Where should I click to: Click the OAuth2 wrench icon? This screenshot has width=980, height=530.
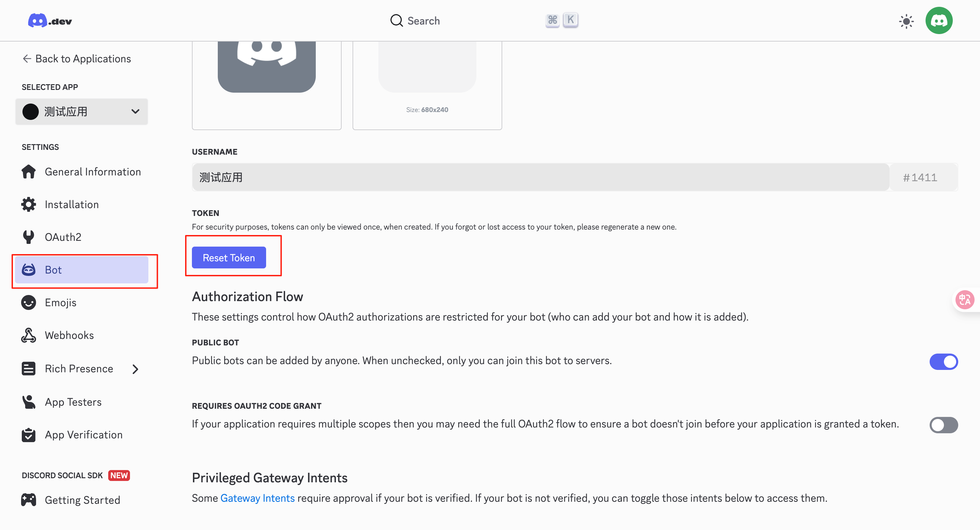click(29, 237)
